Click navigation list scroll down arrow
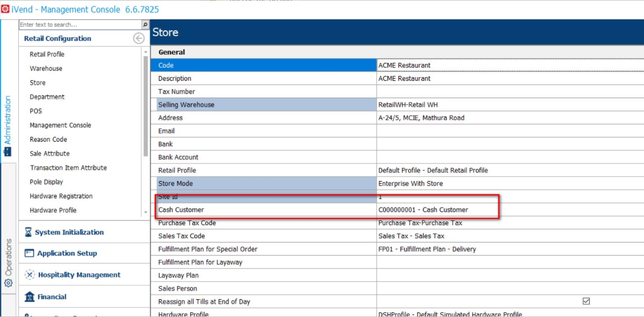644x317 pixels. (x=146, y=212)
